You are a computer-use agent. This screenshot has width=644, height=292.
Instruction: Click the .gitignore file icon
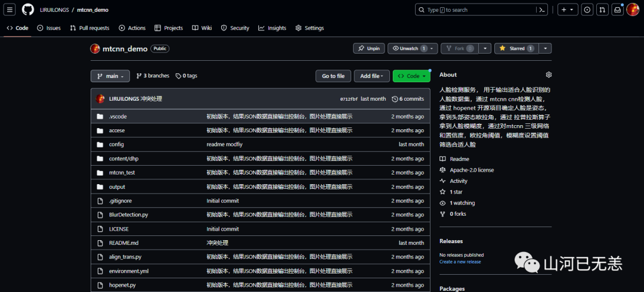coord(100,201)
